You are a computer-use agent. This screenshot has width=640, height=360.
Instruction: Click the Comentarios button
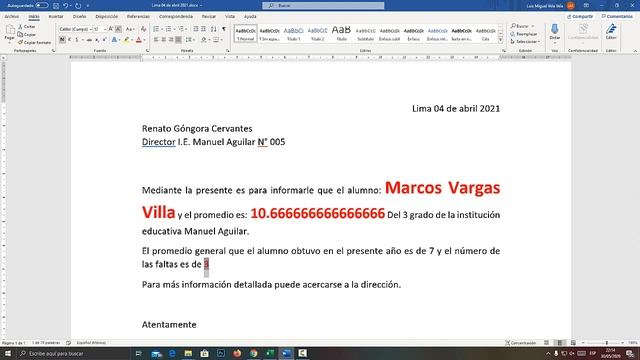(x=617, y=17)
